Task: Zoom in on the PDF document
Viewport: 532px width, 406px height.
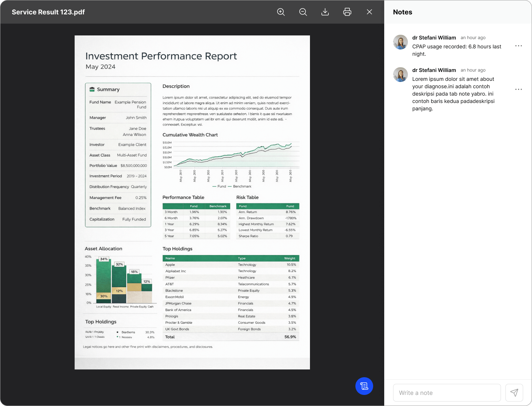Action: tap(281, 12)
